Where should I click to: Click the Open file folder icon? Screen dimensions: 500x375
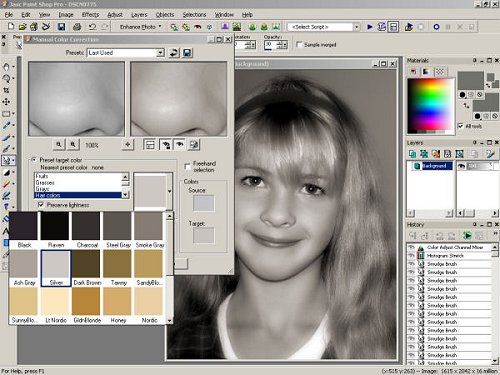[22, 27]
